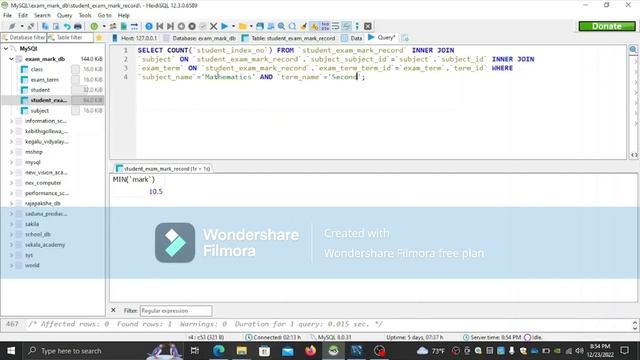This screenshot has height=360, width=640.
Task: Switch to the Host: 127.0.0.1 tab
Action: tap(135, 38)
